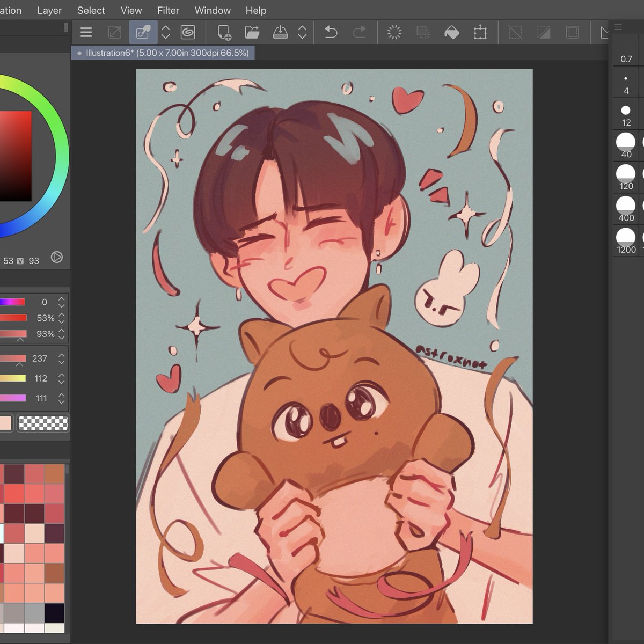Viewport: 644px width, 644px height.
Task: Create a new canvas with New icon
Action: pos(224,32)
